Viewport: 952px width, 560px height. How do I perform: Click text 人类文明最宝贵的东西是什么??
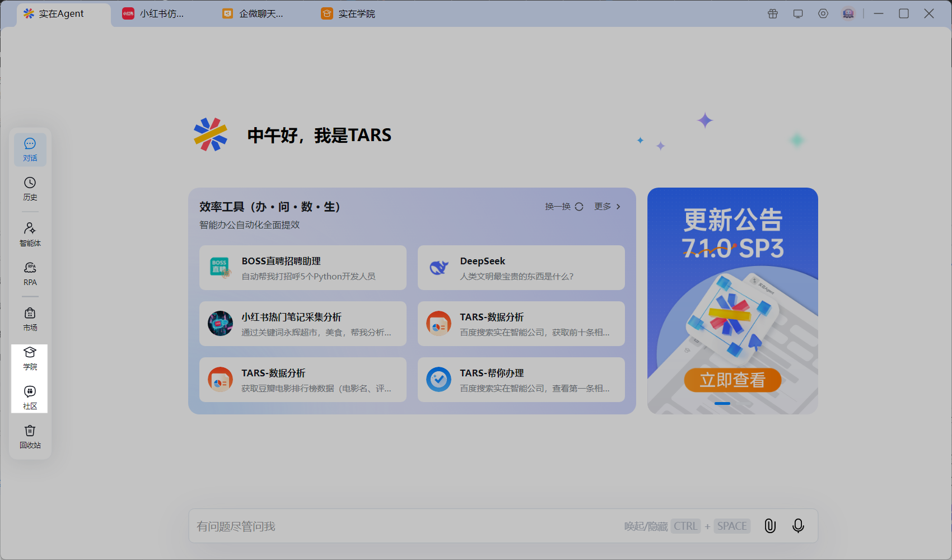[x=517, y=277]
